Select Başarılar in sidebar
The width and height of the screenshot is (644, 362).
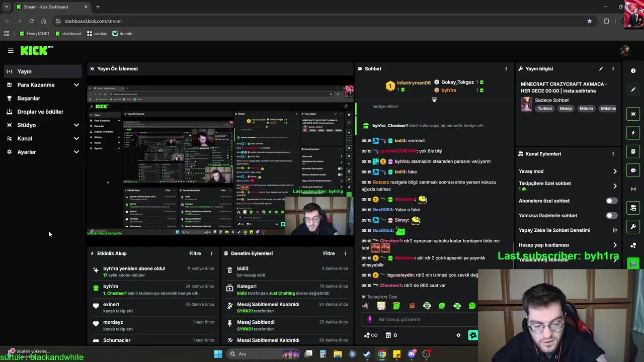(x=43, y=98)
